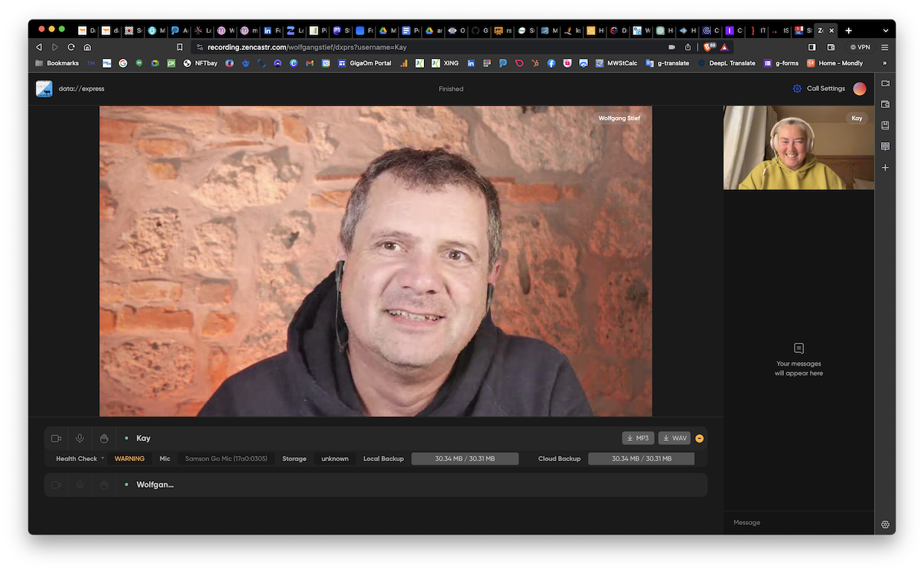This screenshot has height=572, width=924.
Task: Open the sidebar wallet panel icon
Action: 885,104
